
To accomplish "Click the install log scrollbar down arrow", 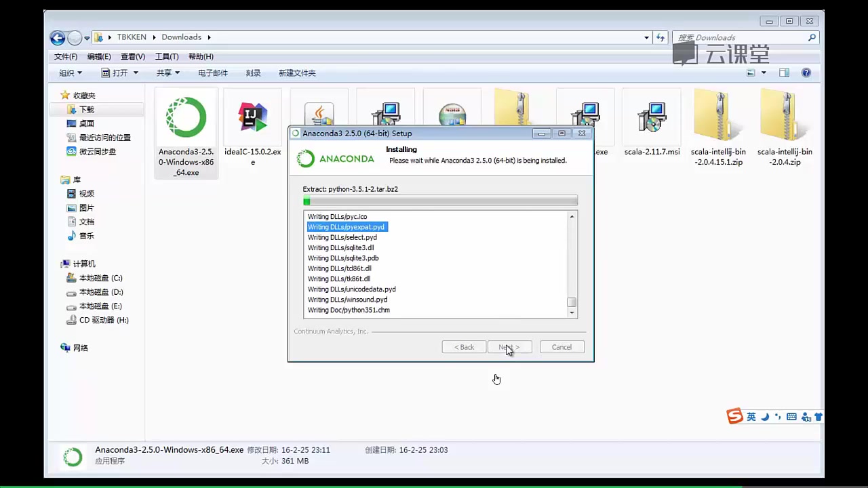I will [x=572, y=313].
